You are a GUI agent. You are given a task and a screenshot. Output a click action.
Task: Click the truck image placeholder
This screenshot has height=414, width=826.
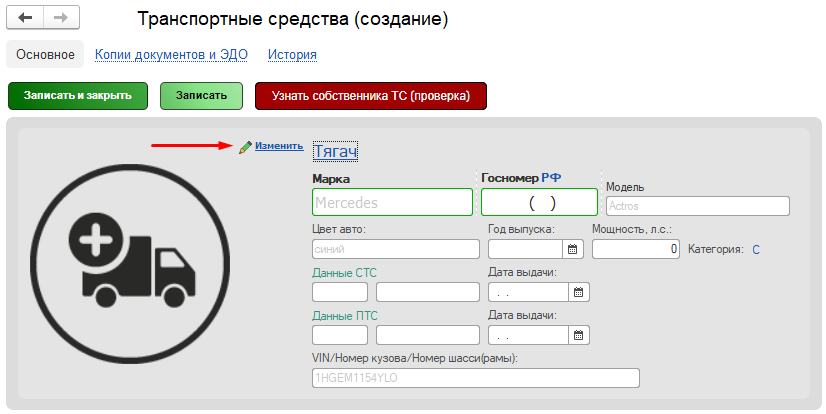(130, 263)
